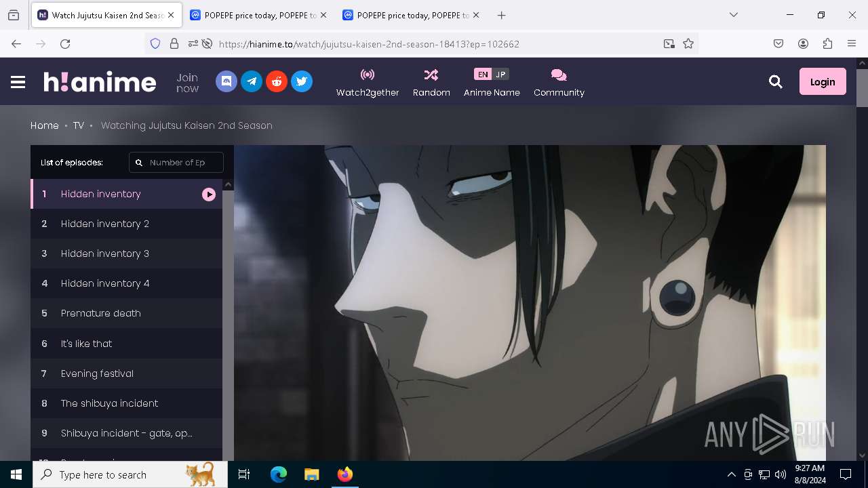Open the notifications center
This screenshot has width=868, height=488.
[846, 474]
